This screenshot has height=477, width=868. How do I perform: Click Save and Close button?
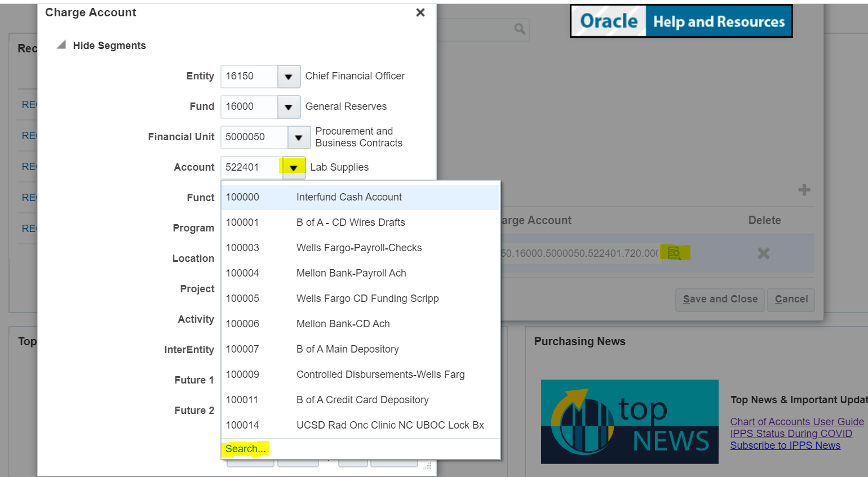pyautogui.click(x=720, y=300)
